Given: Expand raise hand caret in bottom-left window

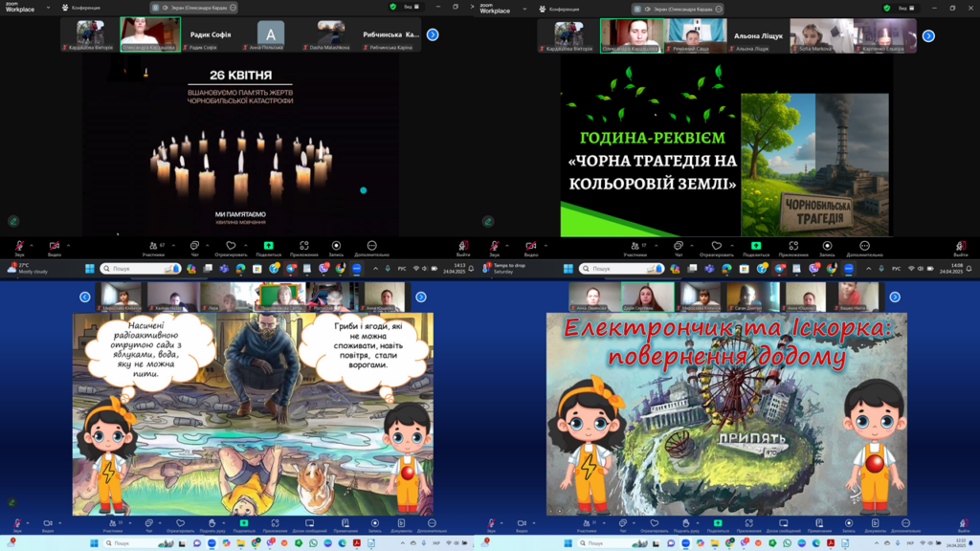Looking at the screenshot, I should (223, 523).
